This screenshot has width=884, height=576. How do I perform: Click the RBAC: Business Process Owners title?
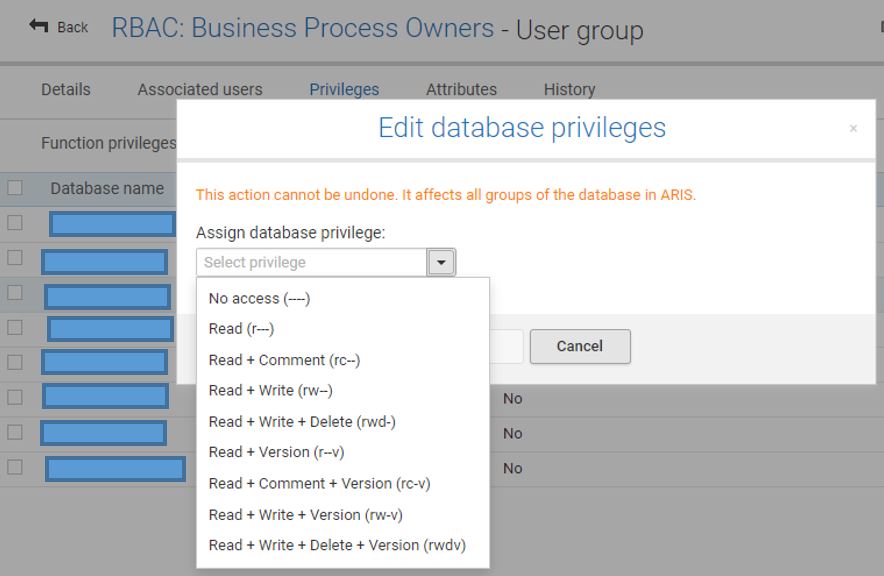tap(303, 28)
